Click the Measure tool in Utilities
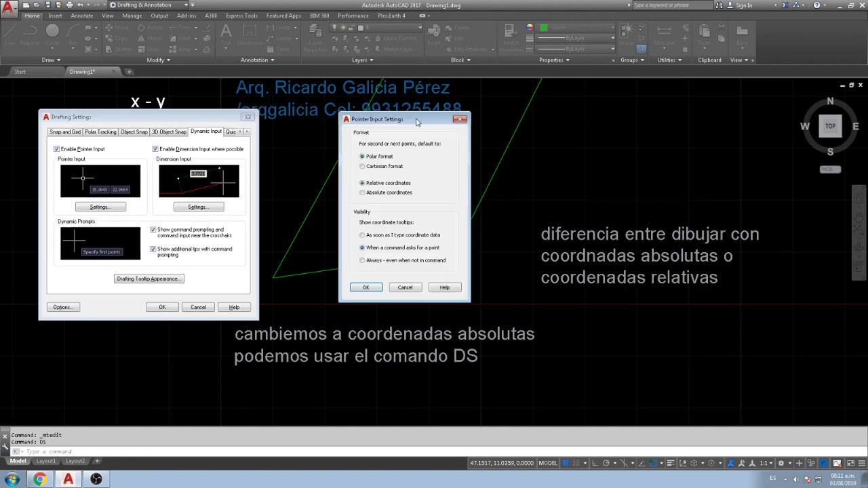The height and width of the screenshot is (488, 868). [x=664, y=34]
